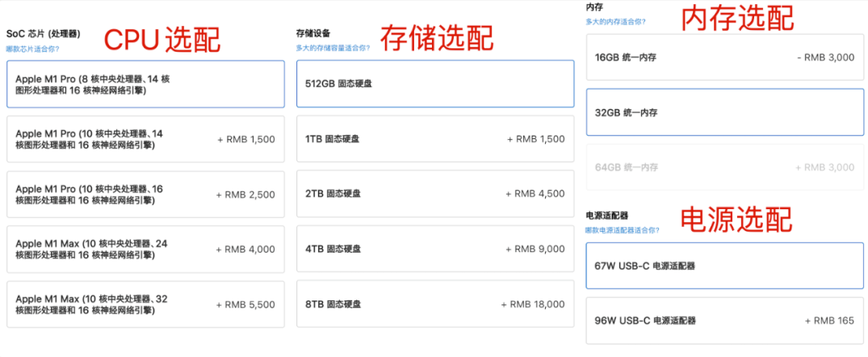The width and height of the screenshot is (868, 357).
Task: Open the 多大的内存适合你? link
Action: 615,22
